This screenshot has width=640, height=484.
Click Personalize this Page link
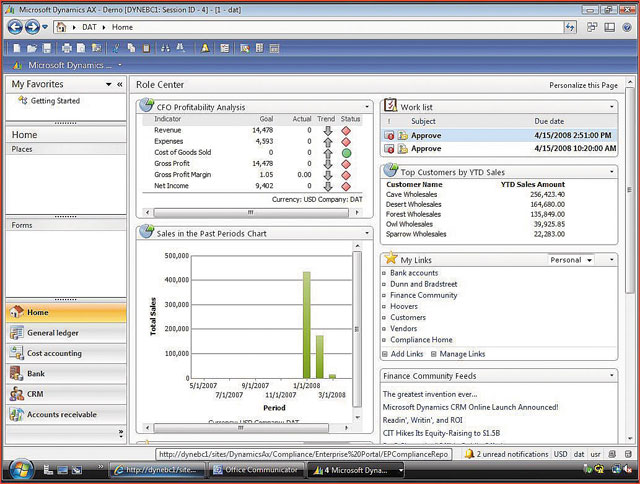pos(583,85)
